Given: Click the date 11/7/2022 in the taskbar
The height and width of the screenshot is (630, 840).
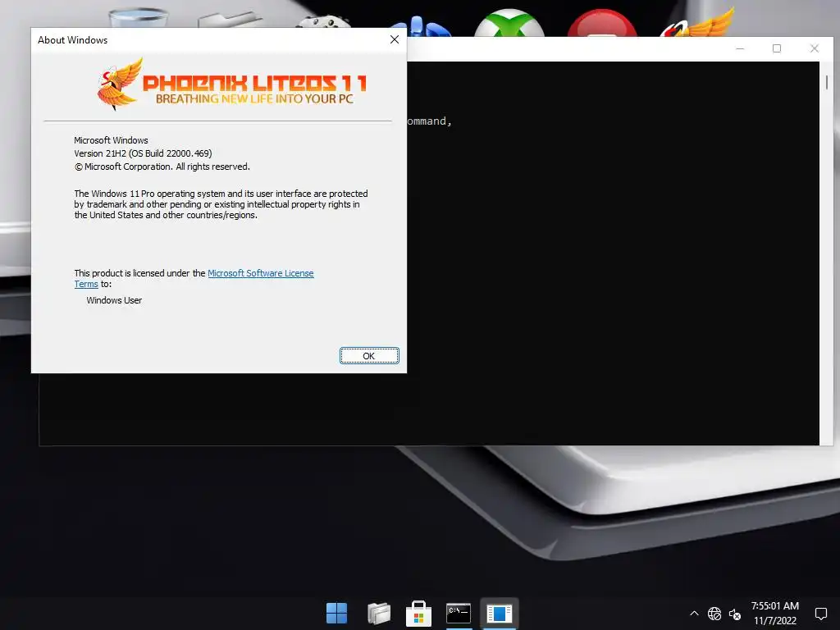Looking at the screenshot, I should (774, 621).
